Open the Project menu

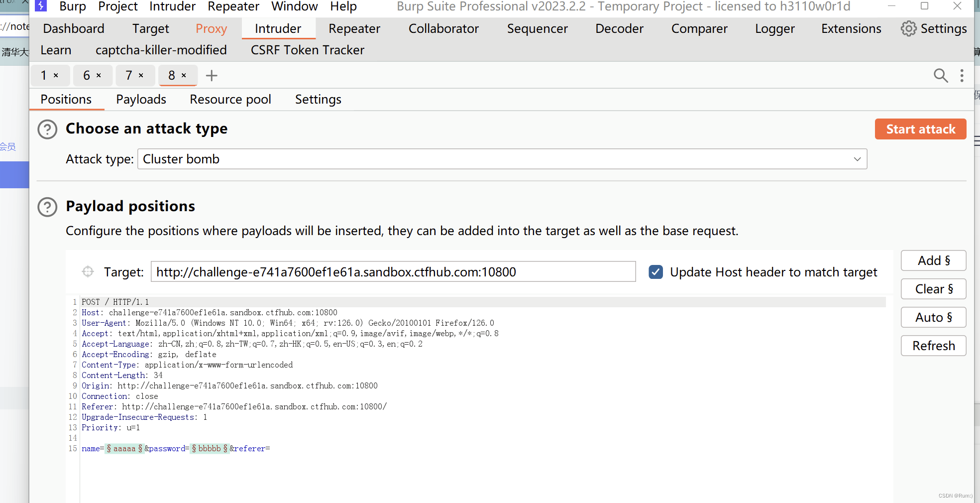click(x=118, y=6)
